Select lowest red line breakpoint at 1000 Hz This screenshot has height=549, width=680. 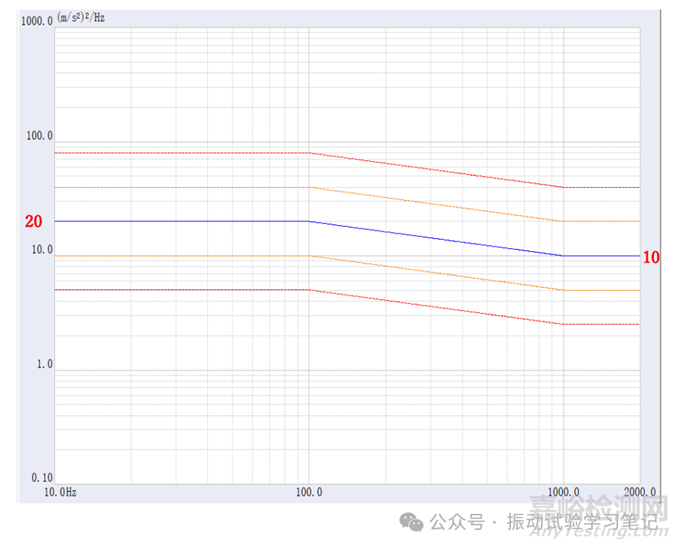pyautogui.click(x=564, y=324)
